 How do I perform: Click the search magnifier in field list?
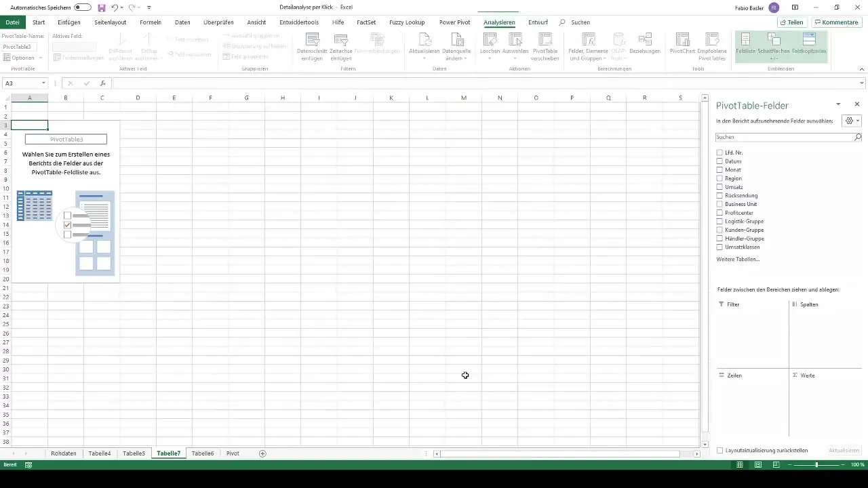point(857,137)
